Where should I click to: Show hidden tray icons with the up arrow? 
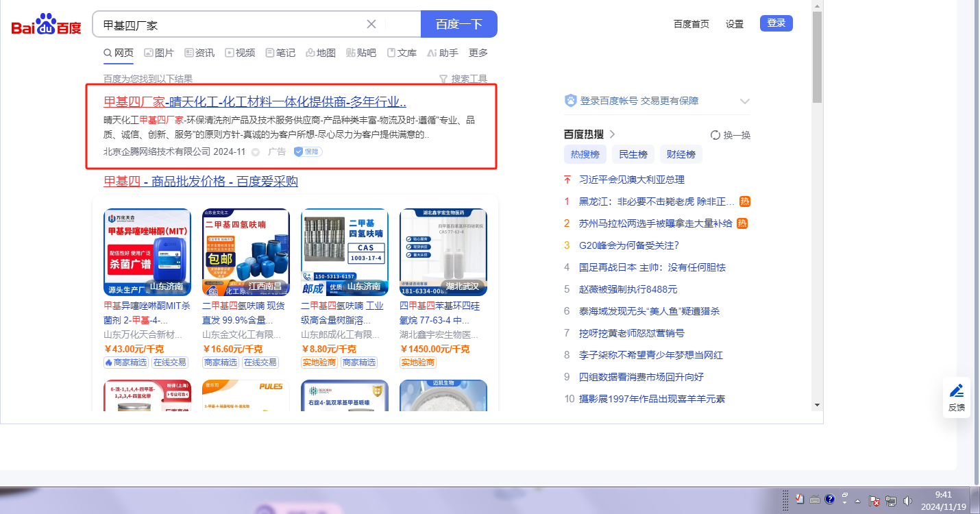857,501
